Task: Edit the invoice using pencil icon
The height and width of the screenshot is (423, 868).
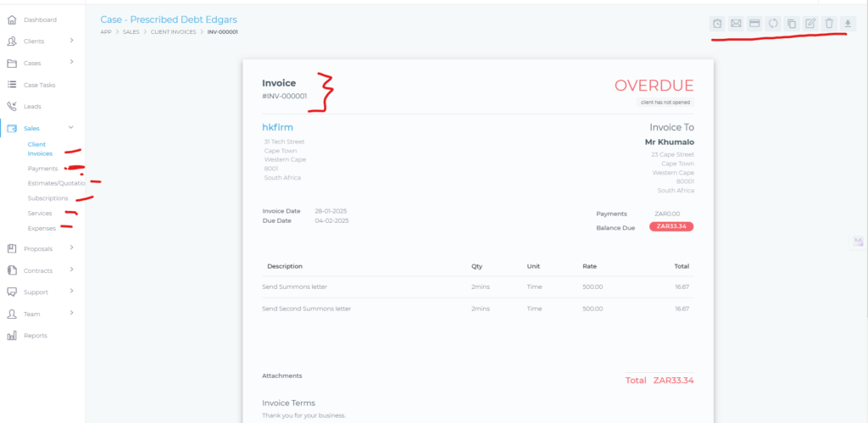Action: (x=810, y=23)
